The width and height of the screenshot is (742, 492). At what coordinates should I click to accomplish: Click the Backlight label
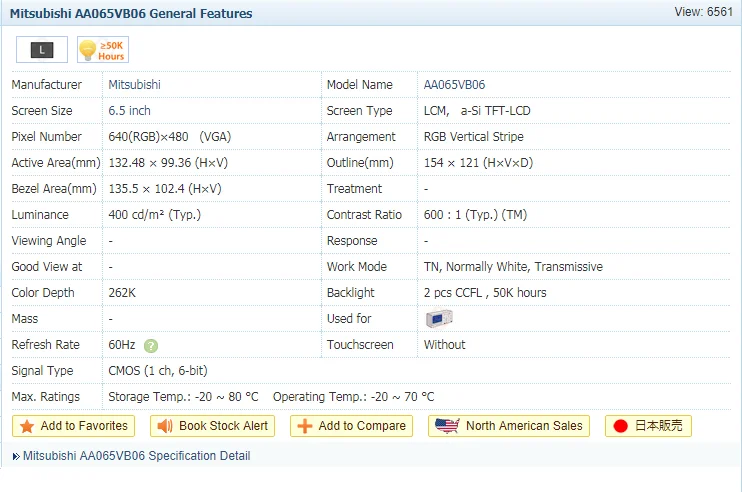(x=351, y=293)
